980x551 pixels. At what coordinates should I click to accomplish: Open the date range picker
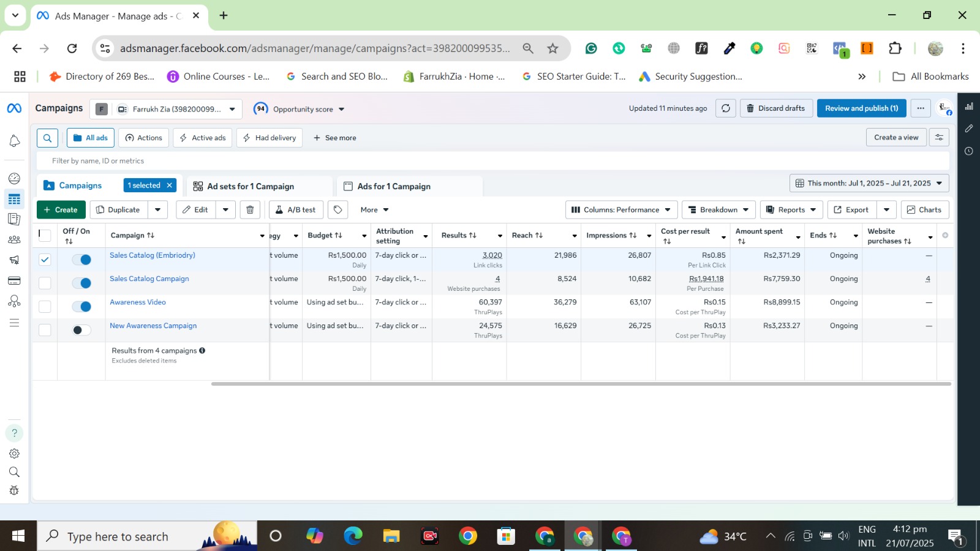tap(869, 183)
